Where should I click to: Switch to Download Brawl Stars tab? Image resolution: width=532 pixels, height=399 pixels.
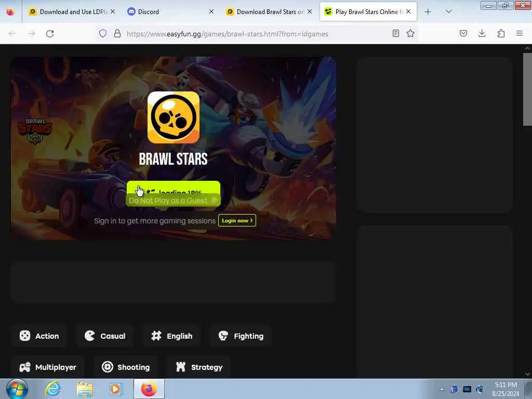coord(269,11)
